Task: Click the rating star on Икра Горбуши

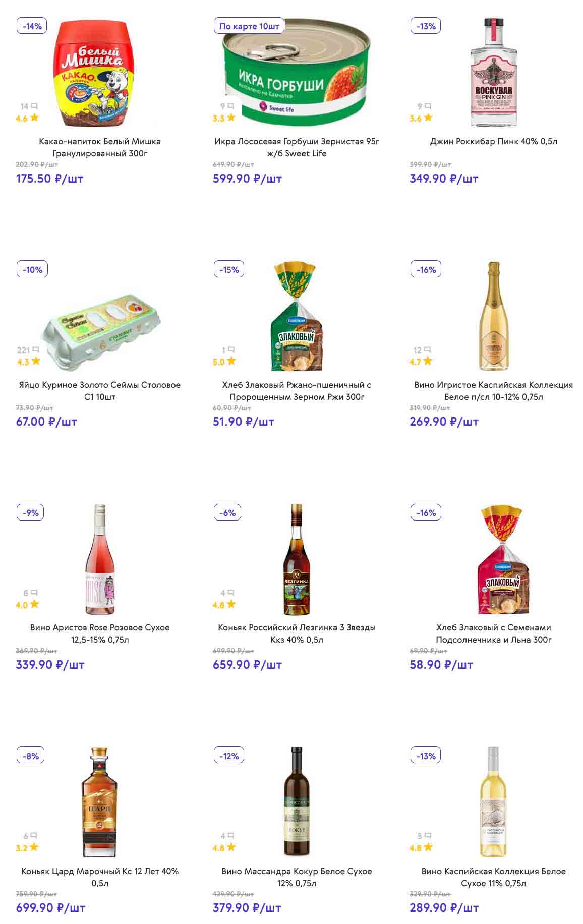Action: point(231,118)
